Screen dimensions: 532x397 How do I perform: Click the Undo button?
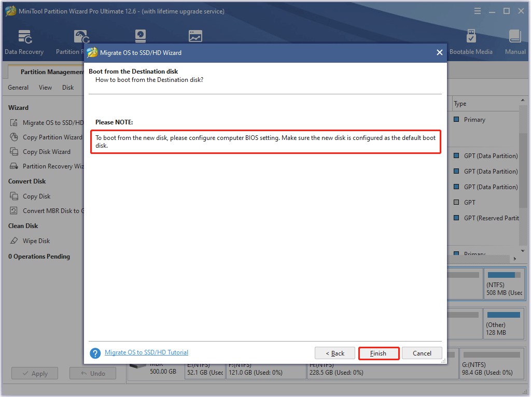pyautogui.click(x=93, y=373)
